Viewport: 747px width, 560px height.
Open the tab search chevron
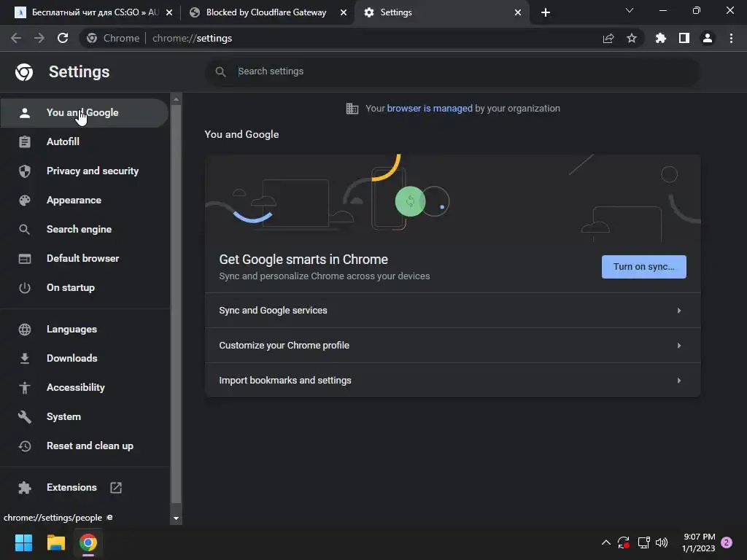click(630, 10)
